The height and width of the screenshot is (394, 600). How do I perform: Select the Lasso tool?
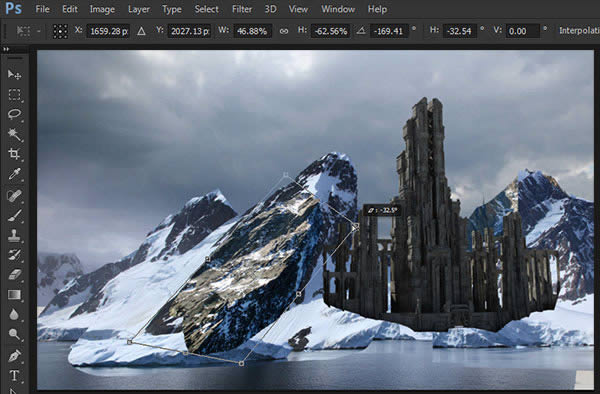[14, 114]
